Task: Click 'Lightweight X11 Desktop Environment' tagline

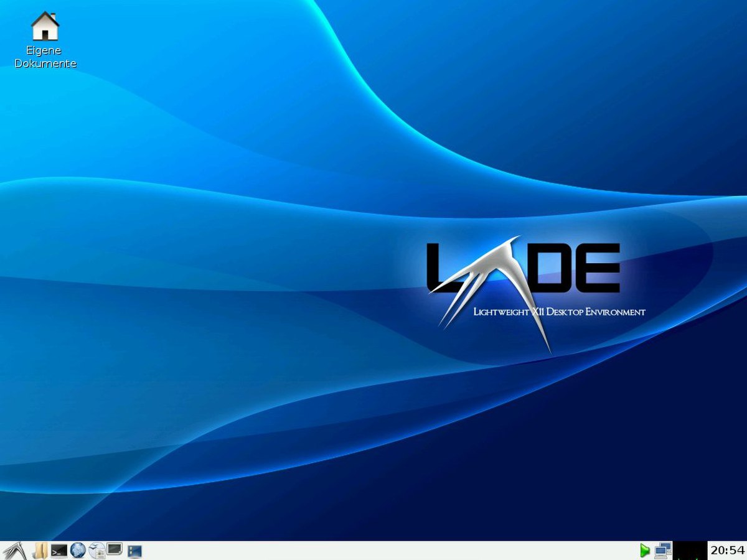Action: click(559, 312)
